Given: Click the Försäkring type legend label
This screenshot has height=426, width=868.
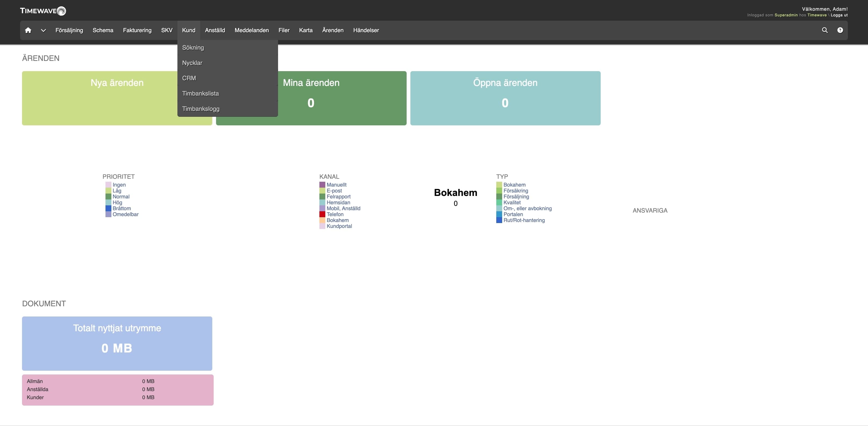Looking at the screenshot, I should click(x=516, y=191).
